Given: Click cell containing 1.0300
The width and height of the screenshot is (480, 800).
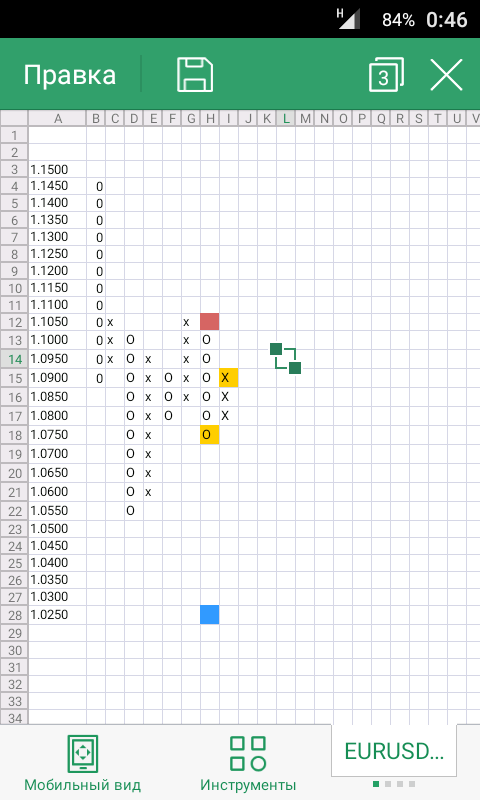Looking at the screenshot, I should click(x=58, y=596).
